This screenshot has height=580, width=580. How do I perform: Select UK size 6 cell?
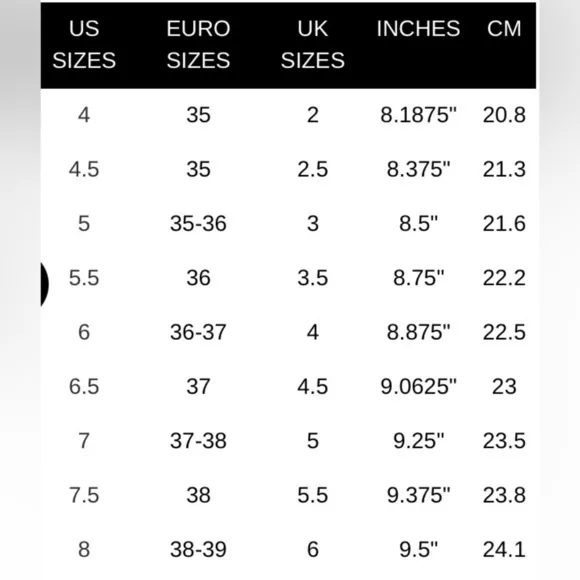tap(313, 549)
